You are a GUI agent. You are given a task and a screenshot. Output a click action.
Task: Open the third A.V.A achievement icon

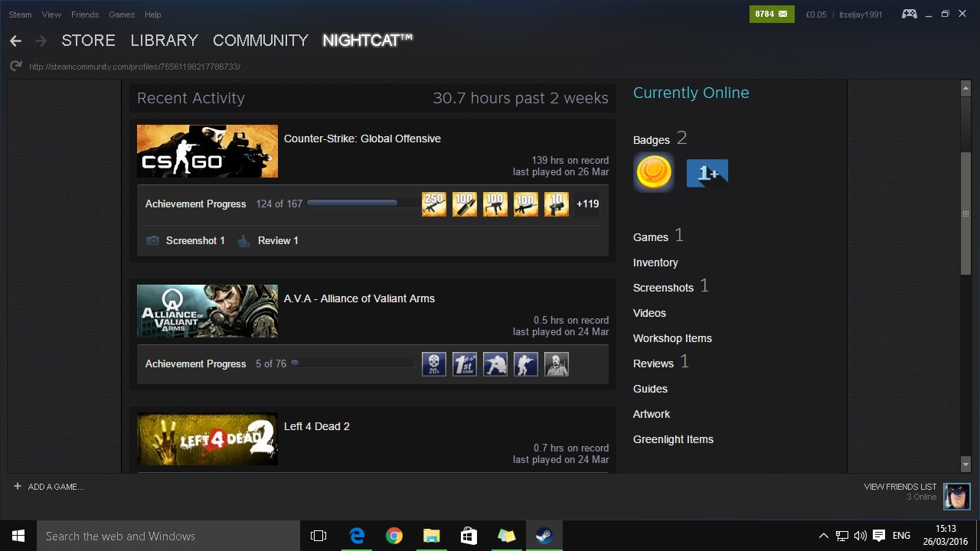point(495,364)
